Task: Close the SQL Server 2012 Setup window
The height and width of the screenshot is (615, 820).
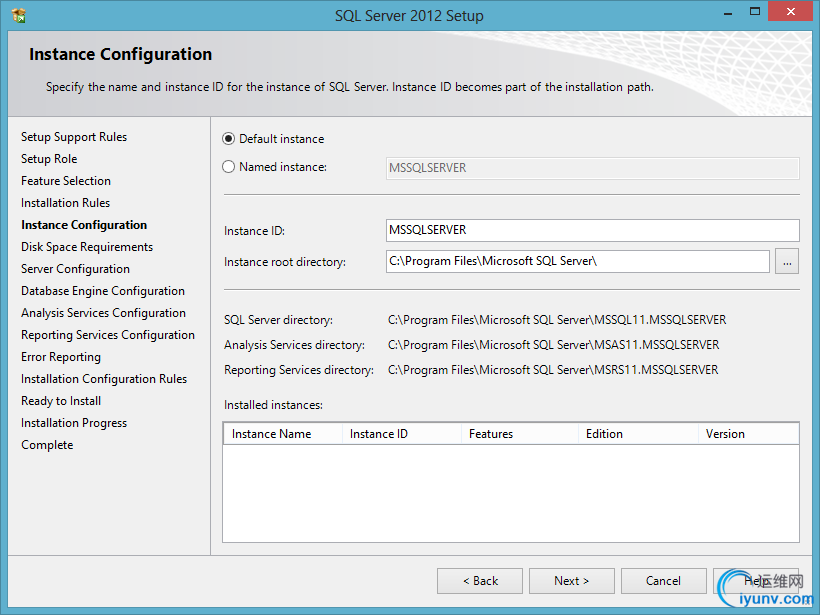Action: (x=790, y=12)
